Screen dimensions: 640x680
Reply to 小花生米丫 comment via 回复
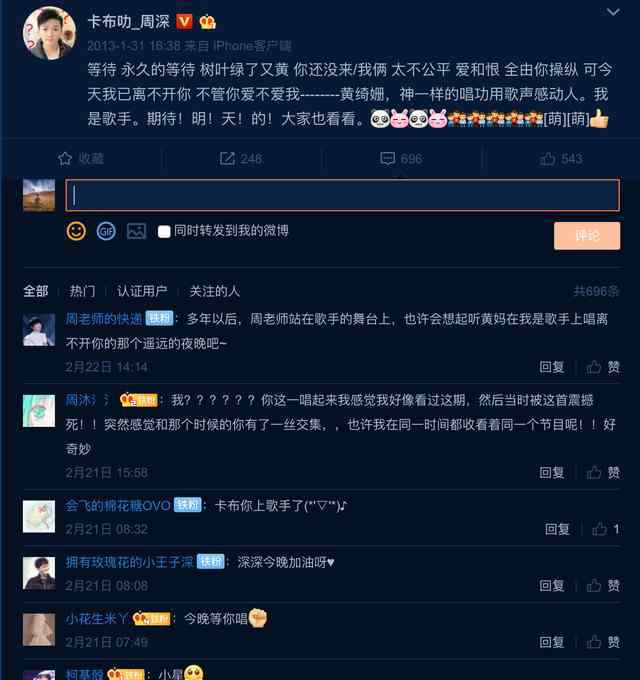click(552, 642)
